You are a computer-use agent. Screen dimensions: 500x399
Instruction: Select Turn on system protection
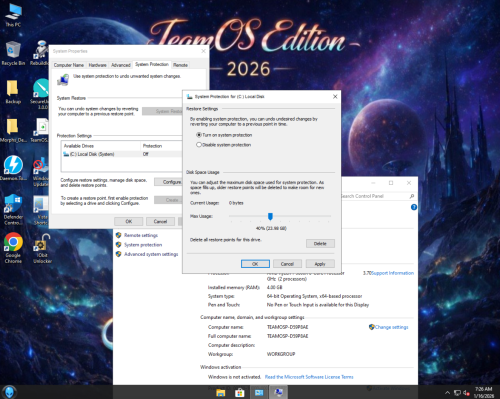pyautogui.click(x=224, y=135)
